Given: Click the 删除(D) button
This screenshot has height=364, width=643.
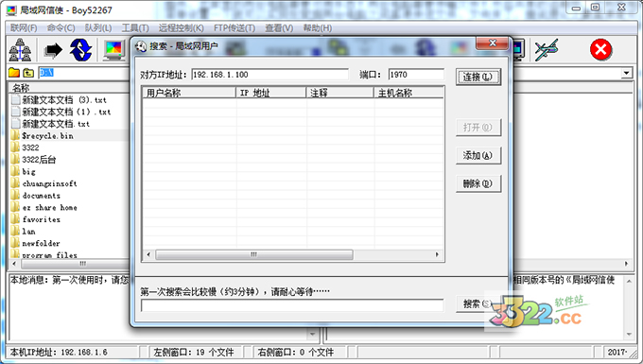Looking at the screenshot, I should [x=478, y=183].
